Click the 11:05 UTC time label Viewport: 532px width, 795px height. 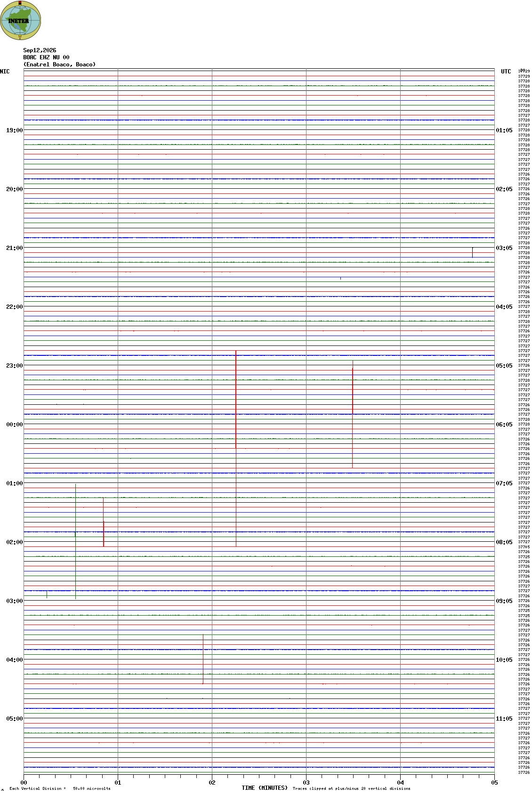tap(504, 719)
